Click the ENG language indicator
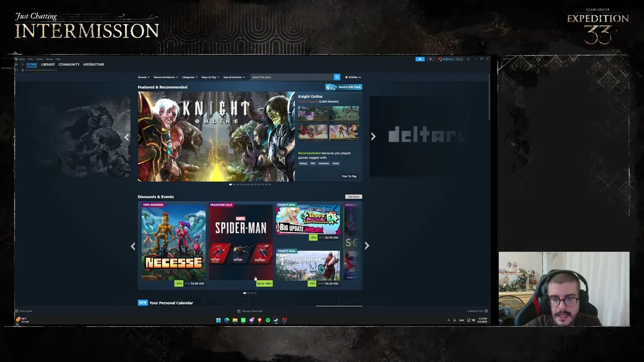The image size is (644, 362). (x=462, y=320)
